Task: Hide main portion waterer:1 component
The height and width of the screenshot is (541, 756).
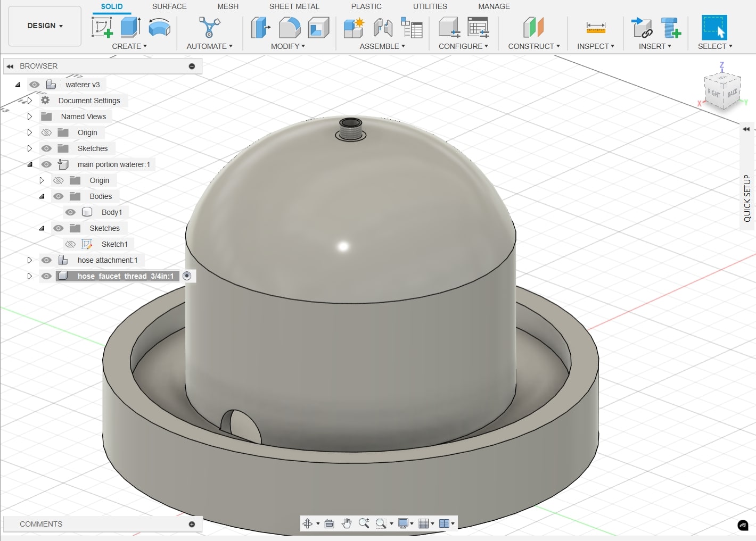Action: coord(46,164)
